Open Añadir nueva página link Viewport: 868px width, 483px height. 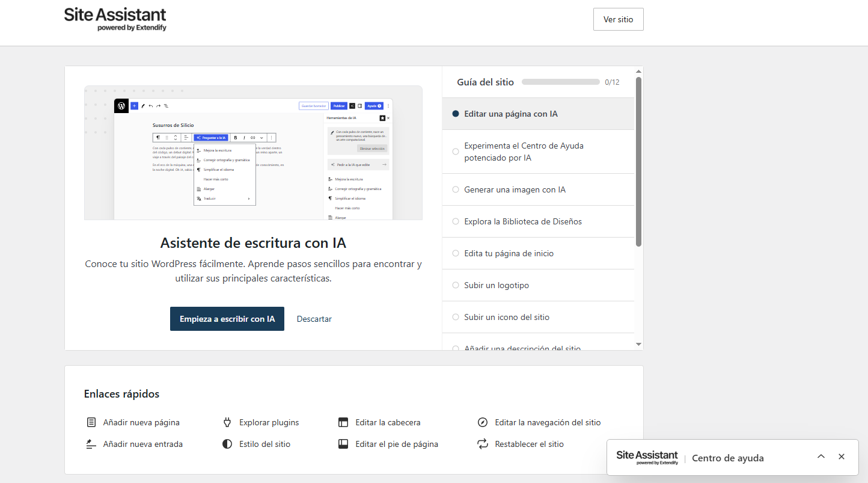point(141,422)
